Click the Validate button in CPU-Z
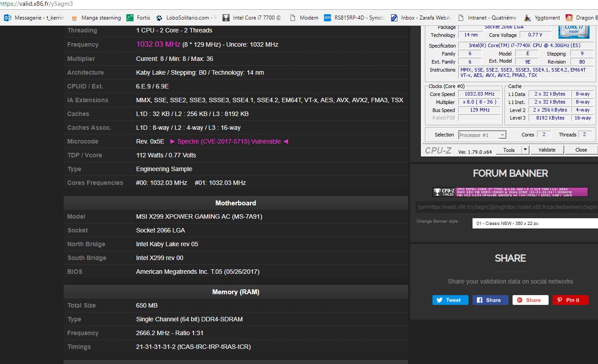 [x=547, y=150]
